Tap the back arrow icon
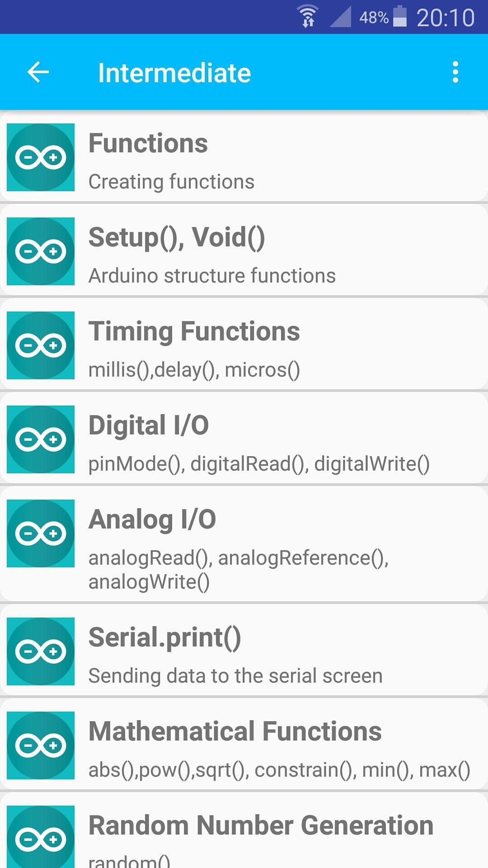 click(x=38, y=72)
